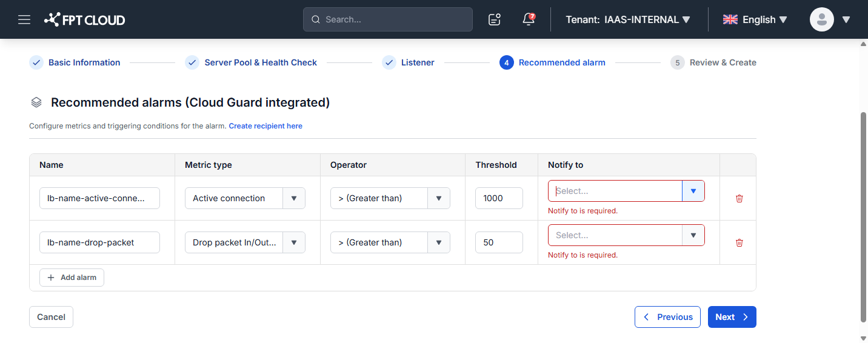
Task: Open the notifications bell
Action: pos(529,19)
